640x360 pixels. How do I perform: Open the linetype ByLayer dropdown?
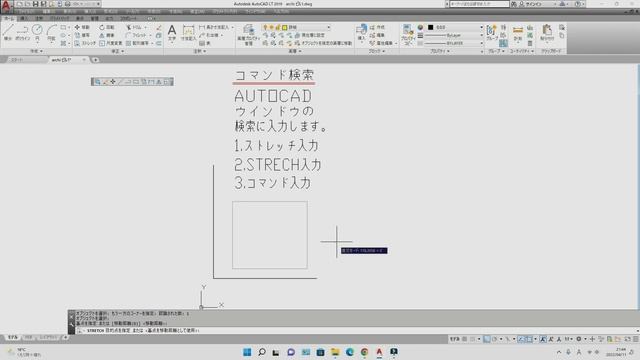[455, 43]
